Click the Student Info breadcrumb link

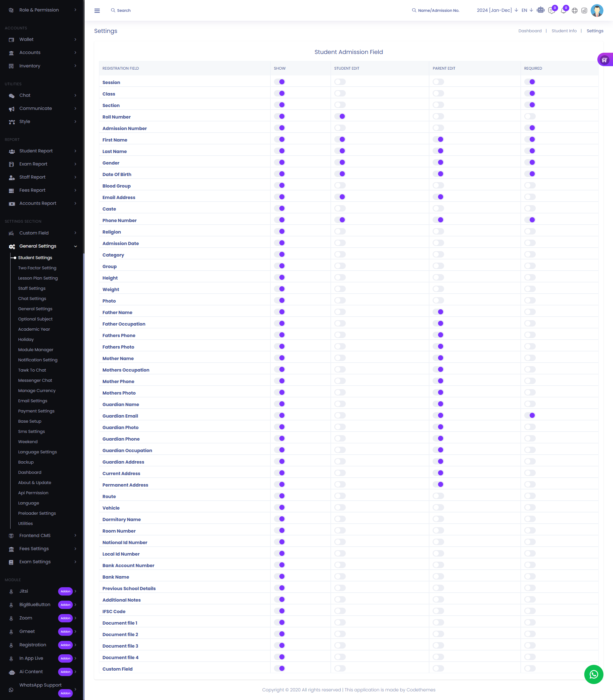click(564, 31)
